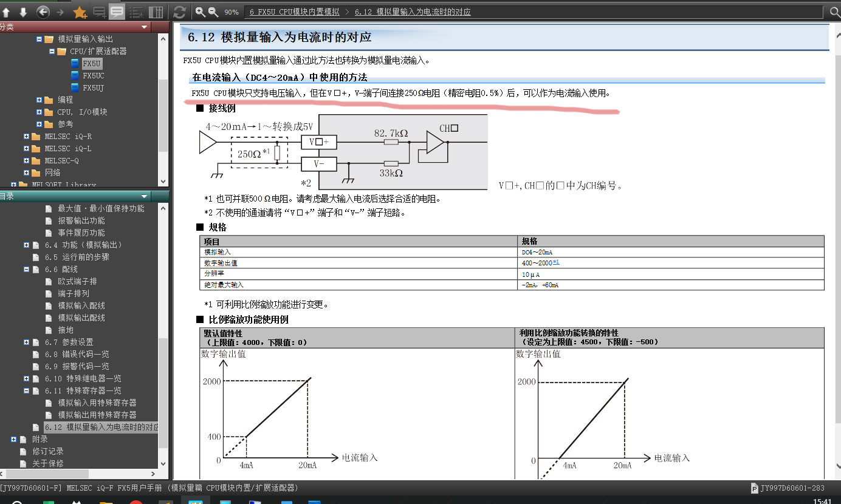
Task: Click the zoom in magnifier icon
Action: (x=200, y=12)
